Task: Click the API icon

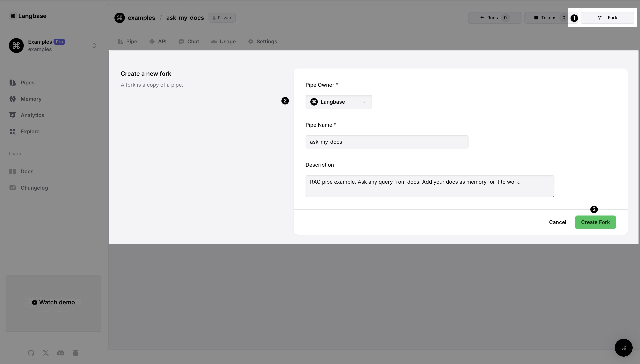Action: pos(152,41)
